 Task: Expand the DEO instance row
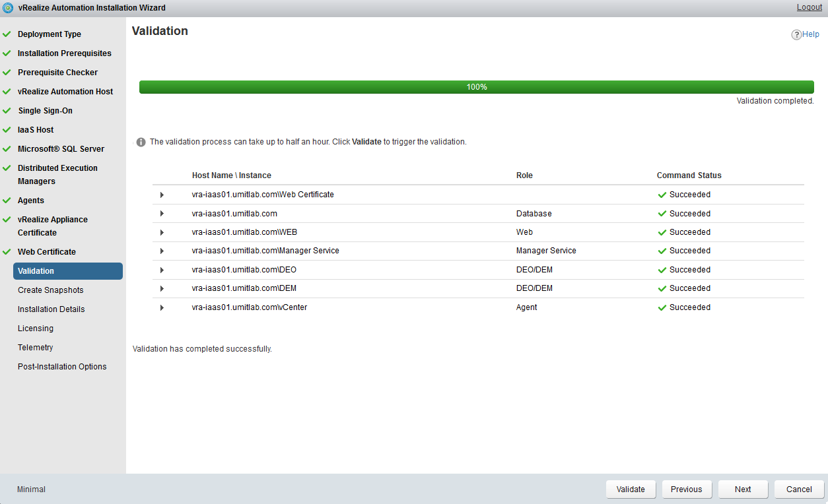(162, 270)
